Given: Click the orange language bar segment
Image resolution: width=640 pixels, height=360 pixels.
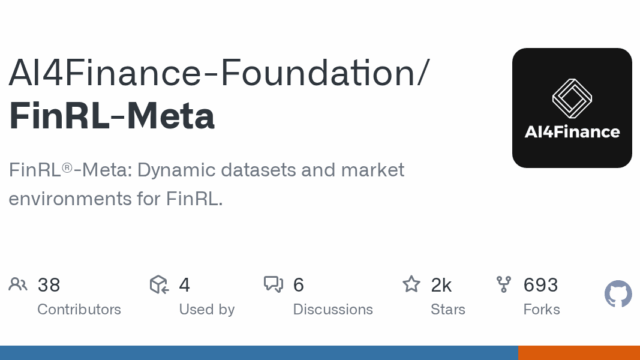Looking at the screenshot, I should point(579,353).
